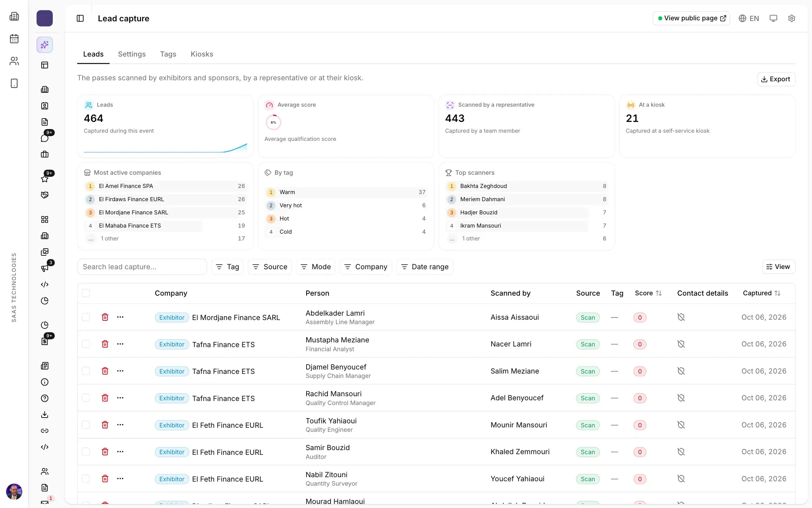Select the sparkles lead capture sidebar icon
The image size is (812, 508).
[45, 45]
